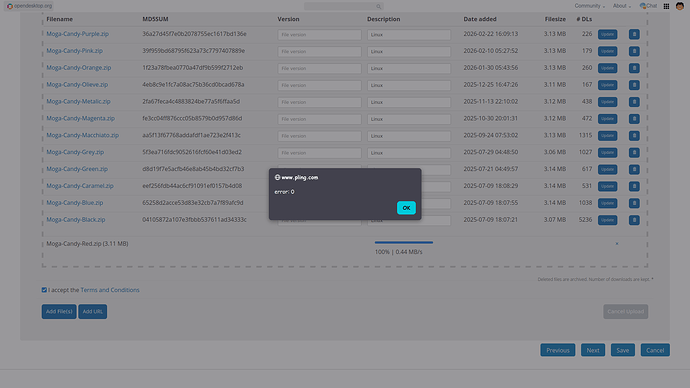Screen dimensions: 690x388
Task: Delete Moga-Candy-Olieve.zip with trash icon
Action: pos(634,85)
